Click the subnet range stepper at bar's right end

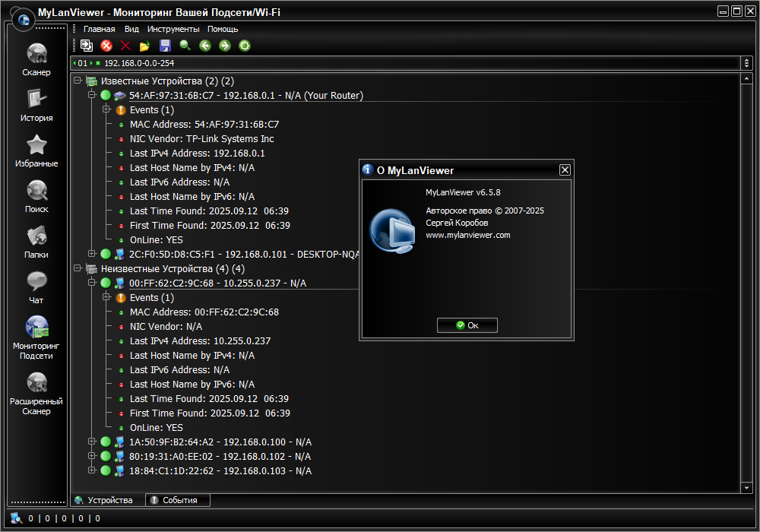pyautogui.click(x=746, y=63)
